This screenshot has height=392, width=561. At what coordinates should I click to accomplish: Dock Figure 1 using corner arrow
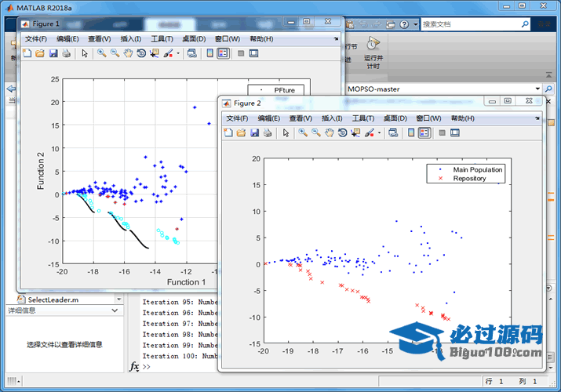tap(336, 38)
